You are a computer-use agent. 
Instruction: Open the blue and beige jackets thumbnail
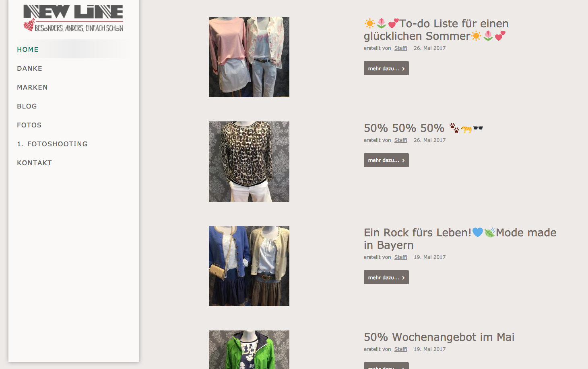249,266
